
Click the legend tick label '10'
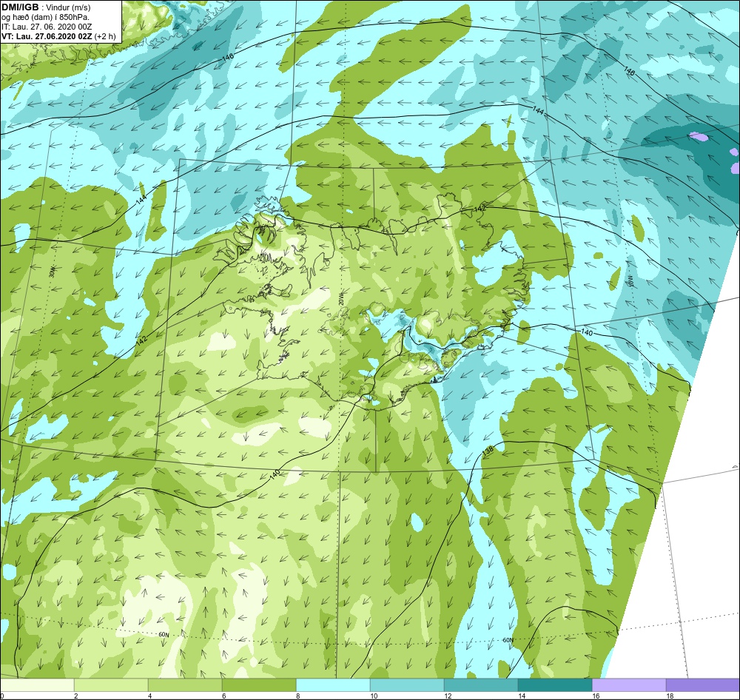point(374,696)
